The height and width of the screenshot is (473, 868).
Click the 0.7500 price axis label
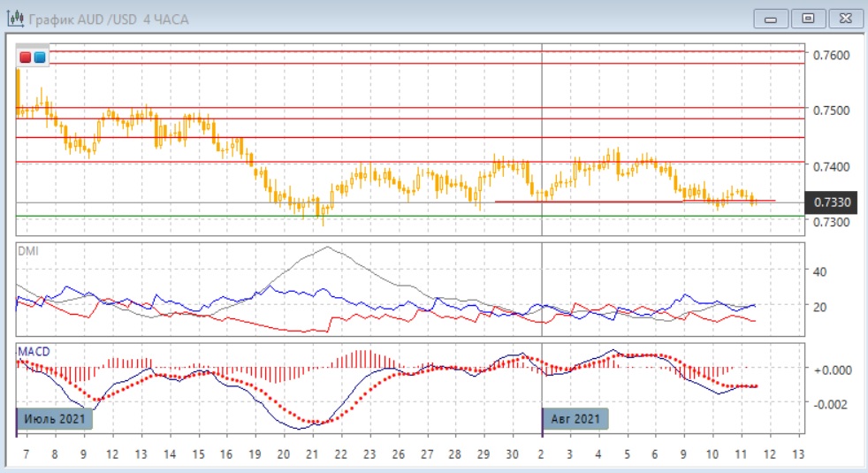click(x=832, y=111)
